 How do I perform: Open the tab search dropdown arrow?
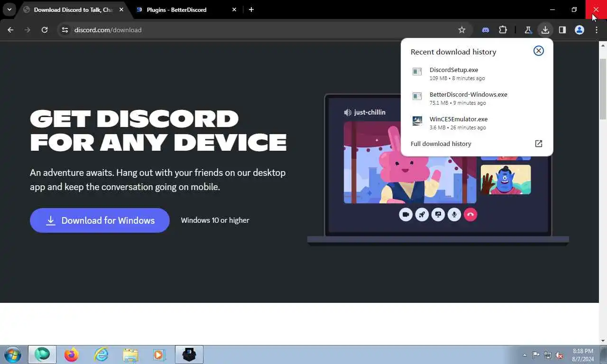9,9
